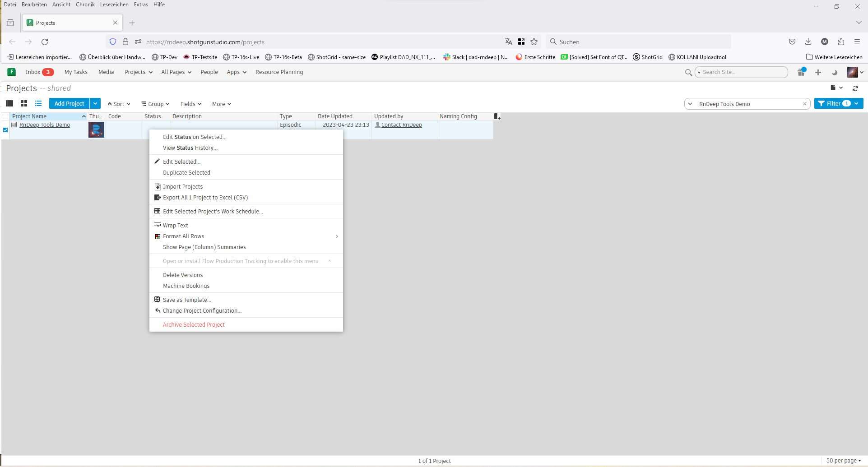Refresh the Projects page
Screen dimensions: 868x467
[x=855, y=88]
